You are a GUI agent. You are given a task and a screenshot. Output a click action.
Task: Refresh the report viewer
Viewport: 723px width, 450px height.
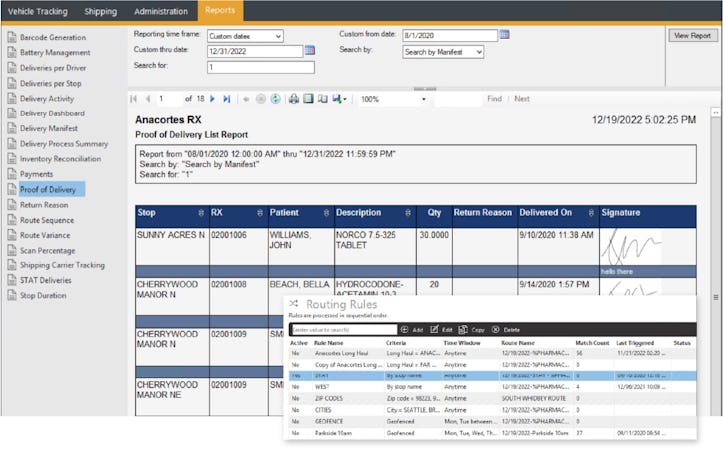coord(275,99)
